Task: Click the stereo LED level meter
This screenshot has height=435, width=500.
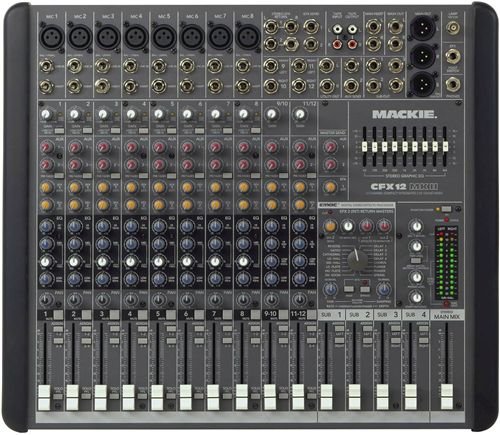Action: (x=446, y=263)
